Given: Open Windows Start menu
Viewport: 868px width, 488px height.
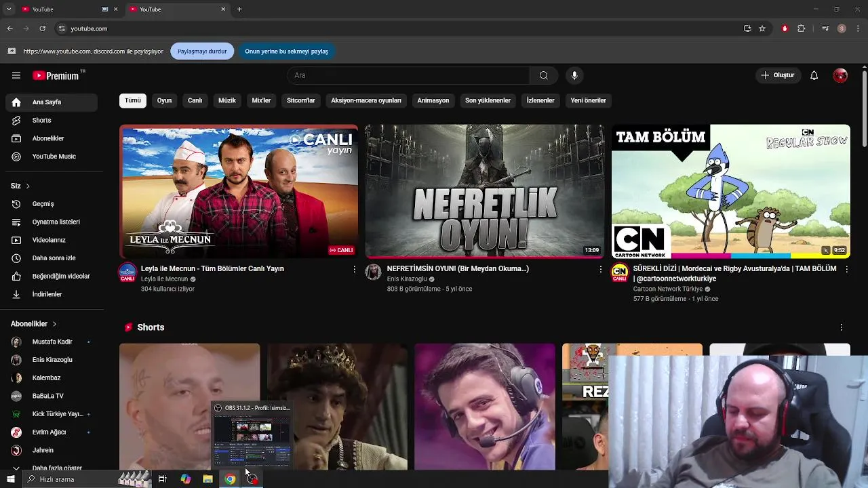Looking at the screenshot, I should (x=10, y=479).
